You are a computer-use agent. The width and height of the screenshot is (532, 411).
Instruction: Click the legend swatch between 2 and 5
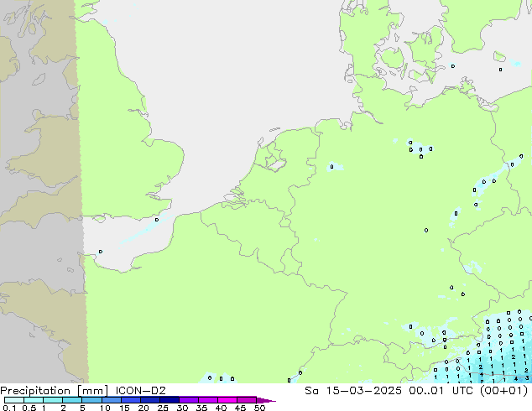pos(74,400)
